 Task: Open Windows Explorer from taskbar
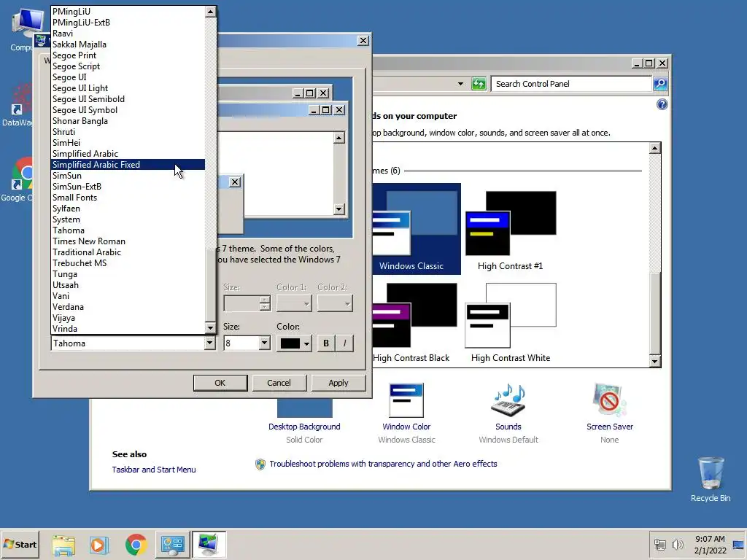point(63,544)
